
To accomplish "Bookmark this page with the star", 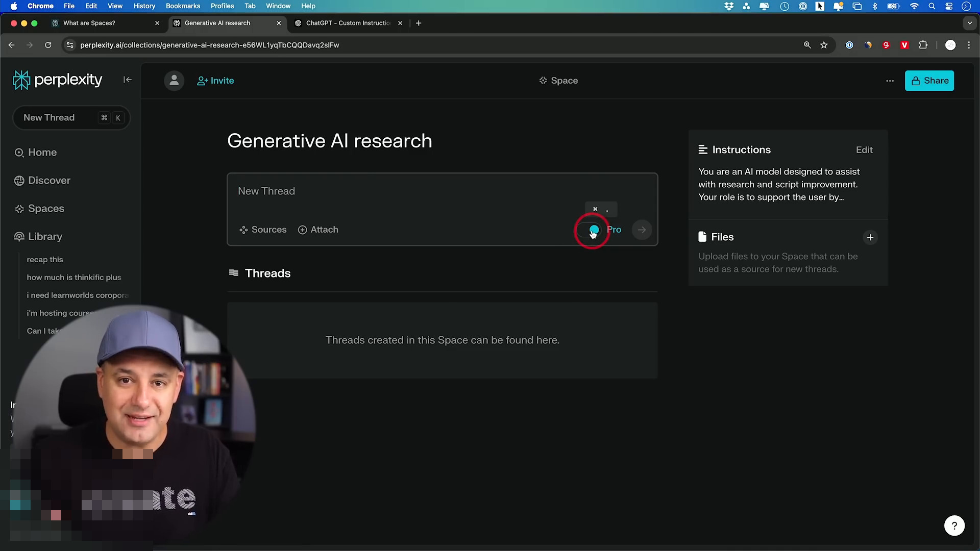I will click(824, 45).
